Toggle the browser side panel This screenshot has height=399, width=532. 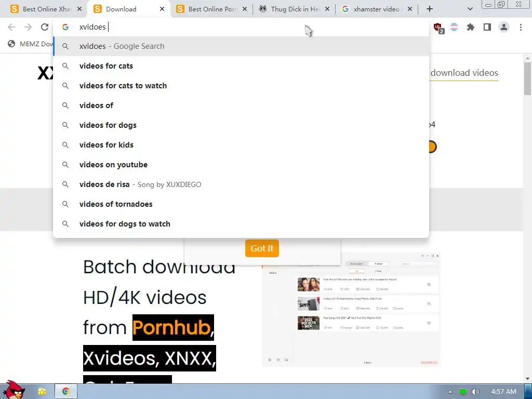(487, 27)
